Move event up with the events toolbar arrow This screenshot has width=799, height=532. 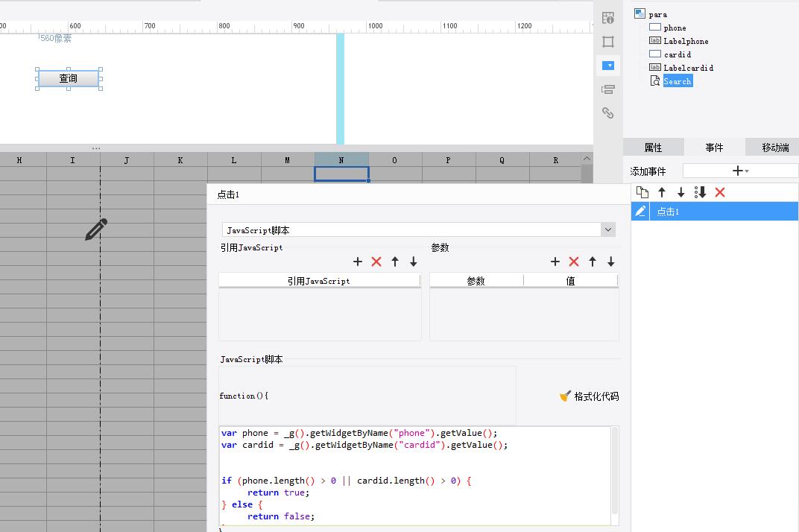click(x=662, y=192)
